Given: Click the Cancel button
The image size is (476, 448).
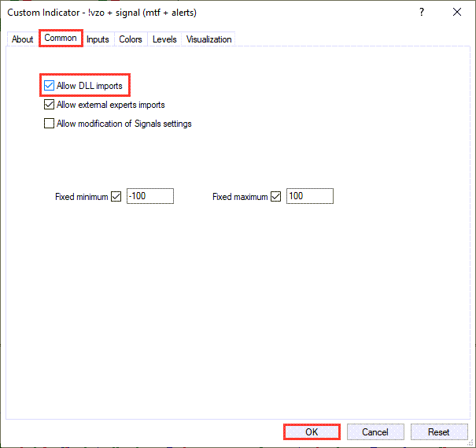Looking at the screenshot, I should [x=375, y=431].
